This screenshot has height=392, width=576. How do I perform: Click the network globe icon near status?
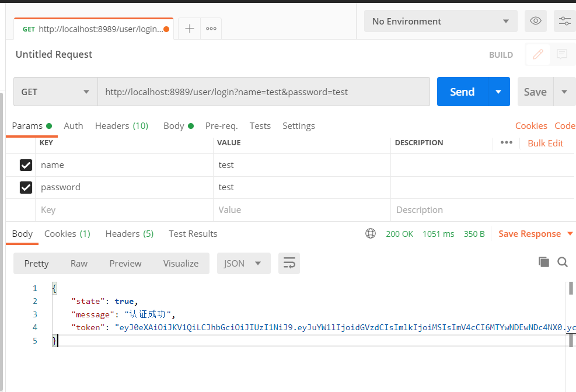(x=370, y=233)
